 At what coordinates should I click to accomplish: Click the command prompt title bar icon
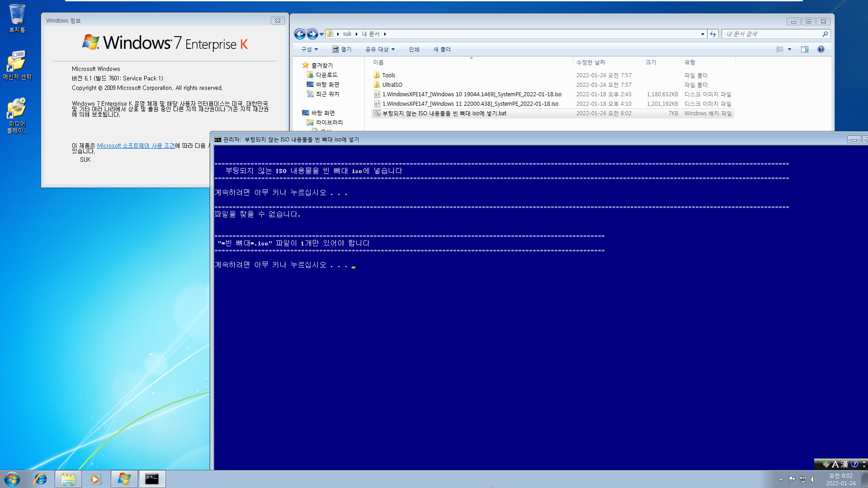click(x=218, y=140)
